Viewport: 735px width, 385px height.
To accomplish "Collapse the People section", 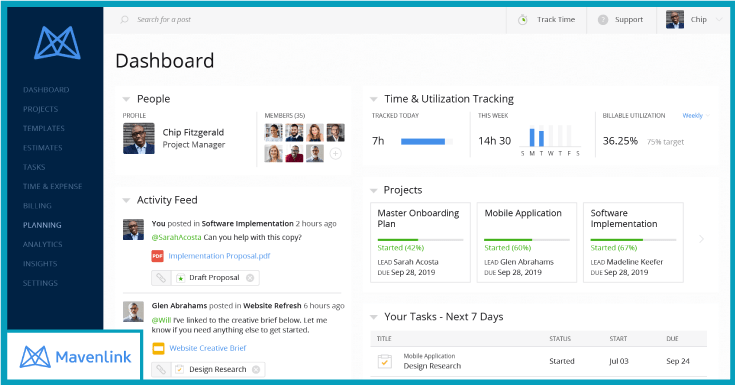I will [126, 99].
